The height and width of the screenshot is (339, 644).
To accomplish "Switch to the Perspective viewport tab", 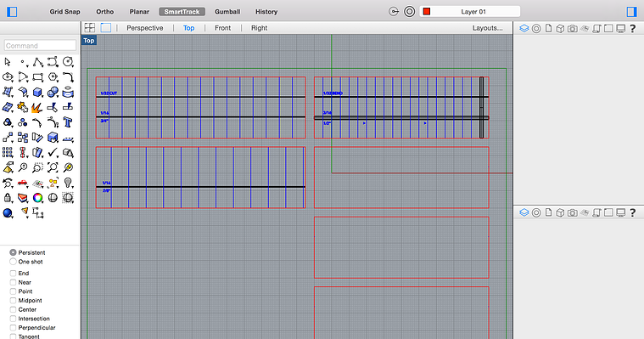I will coord(144,28).
